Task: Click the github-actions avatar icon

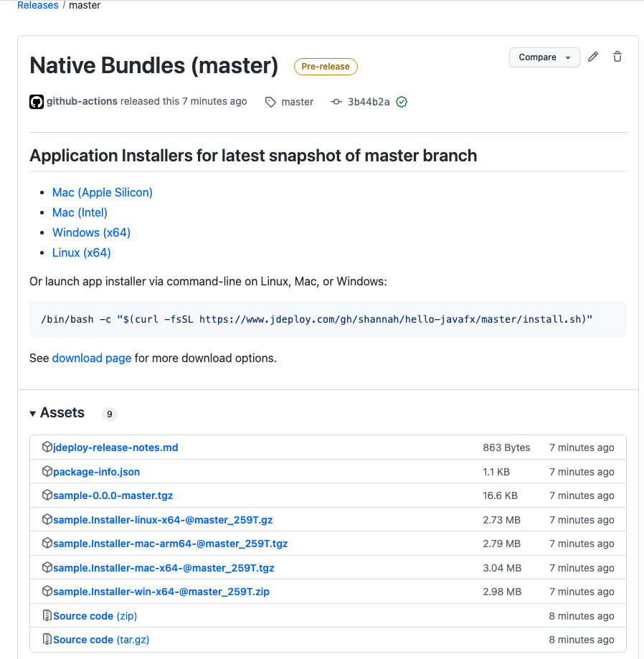Action: pyautogui.click(x=36, y=102)
